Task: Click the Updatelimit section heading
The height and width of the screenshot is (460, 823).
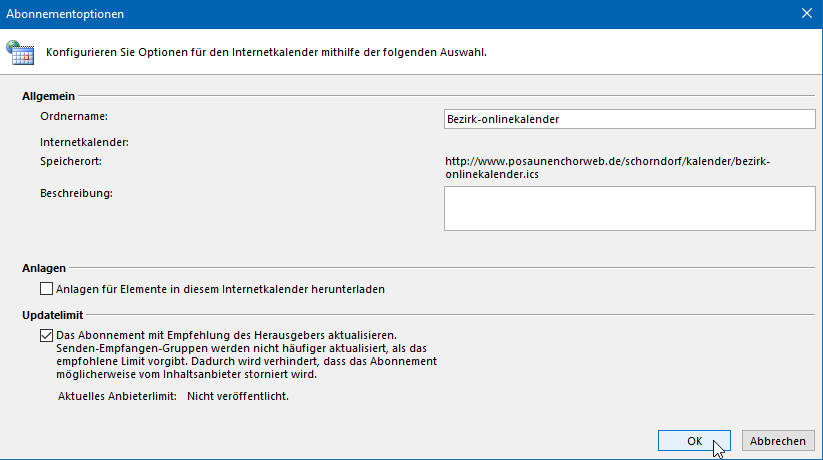Action: coord(52,315)
